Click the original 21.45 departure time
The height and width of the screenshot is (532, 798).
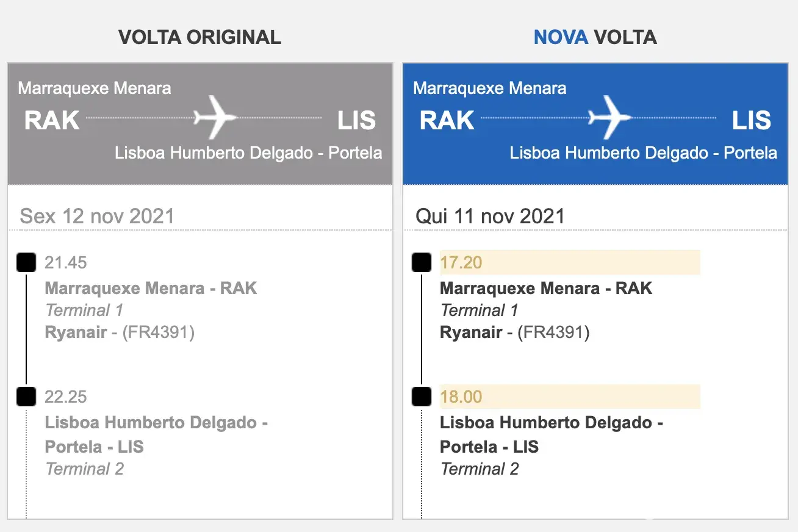coord(66,263)
